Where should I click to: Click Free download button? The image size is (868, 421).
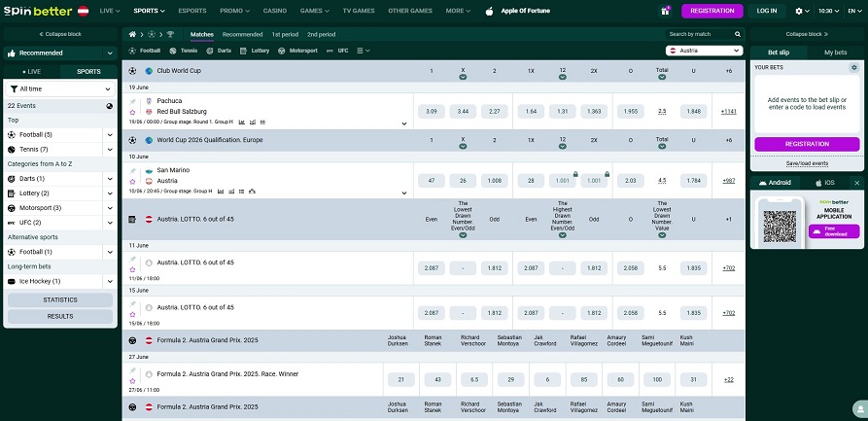click(834, 231)
